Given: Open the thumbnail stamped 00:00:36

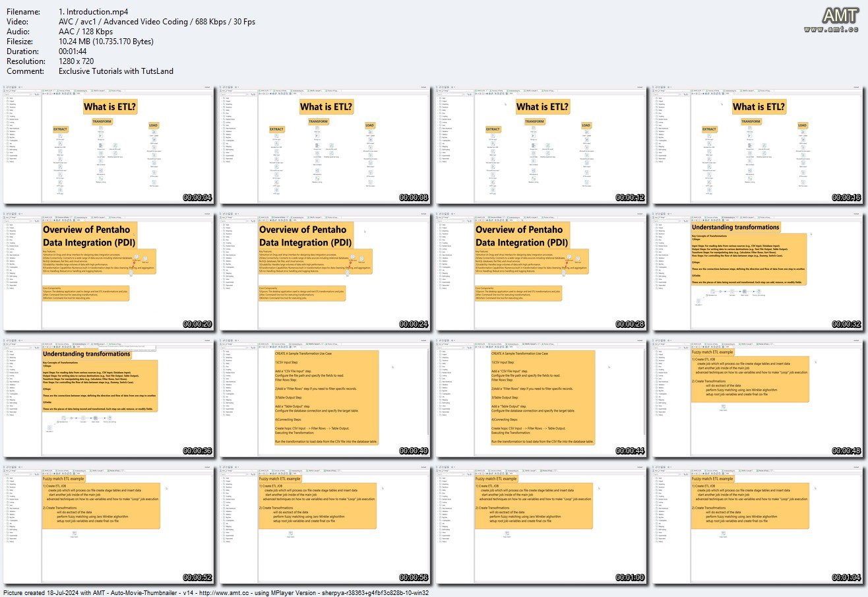Looking at the screenshot, I should pyautogui.click(x=108, y=398).
